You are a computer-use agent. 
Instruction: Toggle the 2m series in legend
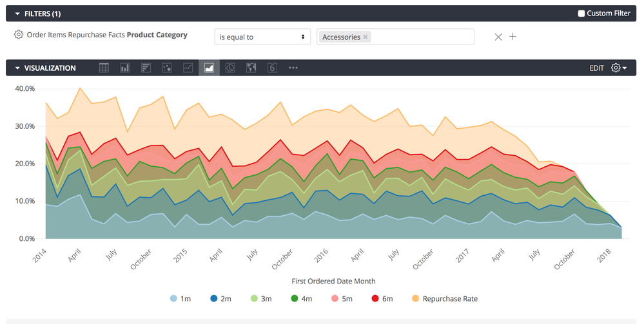tap(220, 298)
